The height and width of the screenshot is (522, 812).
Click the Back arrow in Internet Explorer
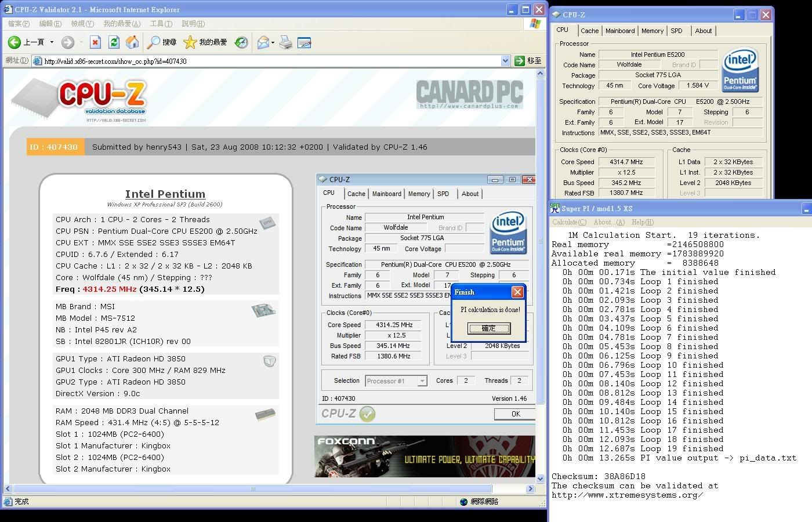[x=14, y=42]
